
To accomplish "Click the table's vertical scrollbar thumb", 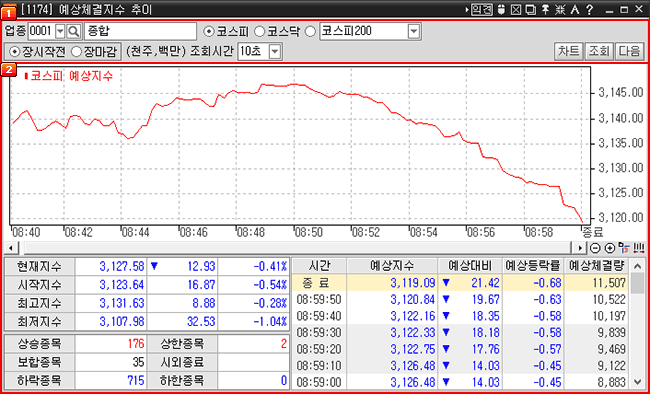I will pyautogui.click(x=638, y=283).
